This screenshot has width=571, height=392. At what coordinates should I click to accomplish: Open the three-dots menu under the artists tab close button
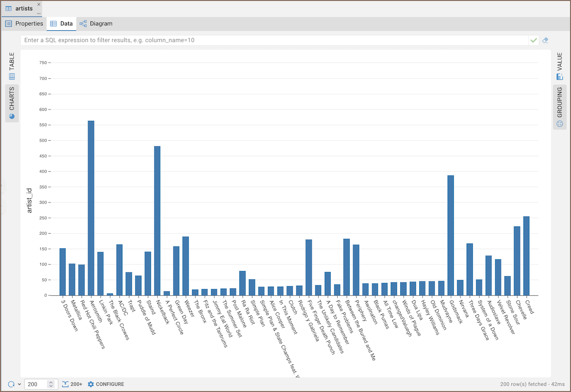39,13
